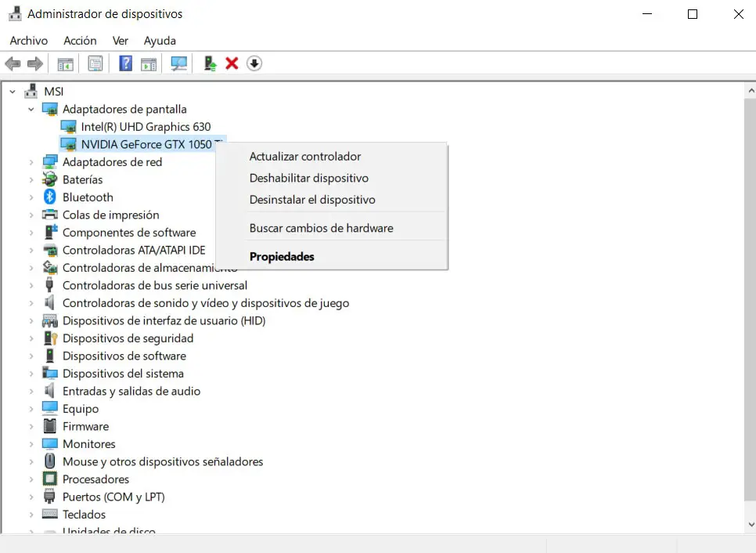Click the Baterías category icon

coord(49,179)
